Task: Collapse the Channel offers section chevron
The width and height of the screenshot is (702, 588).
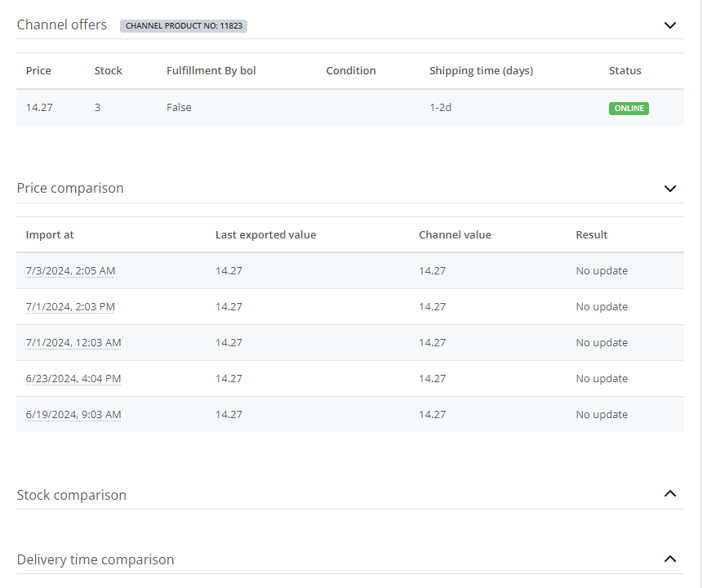Action: pyautogui.click(x=670, y=25)
